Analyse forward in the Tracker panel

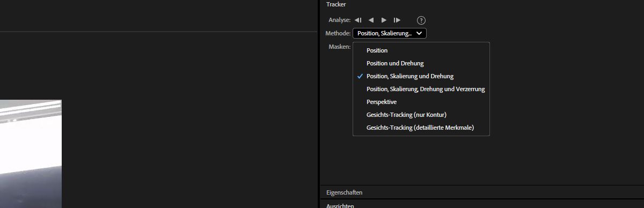(384, 20)
